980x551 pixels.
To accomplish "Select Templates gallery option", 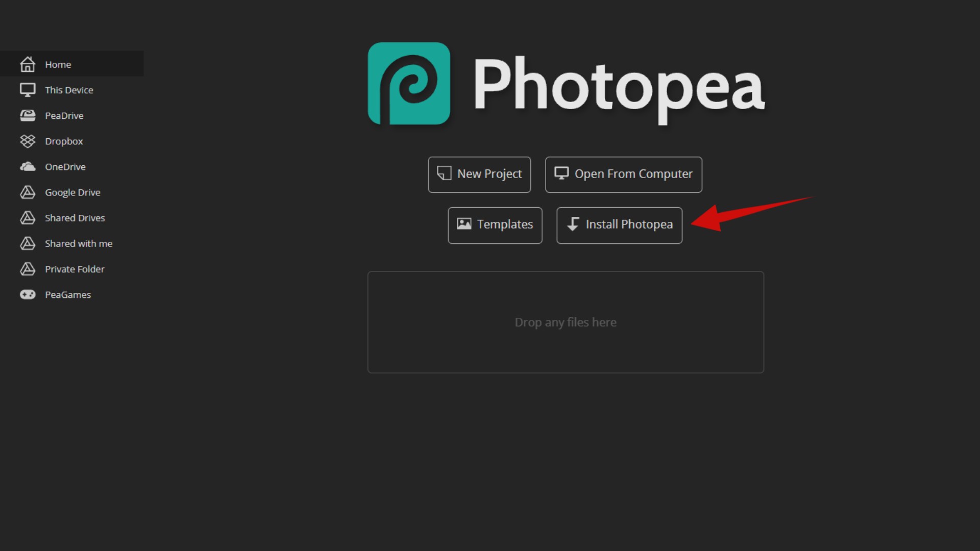I will click(495, 224).
